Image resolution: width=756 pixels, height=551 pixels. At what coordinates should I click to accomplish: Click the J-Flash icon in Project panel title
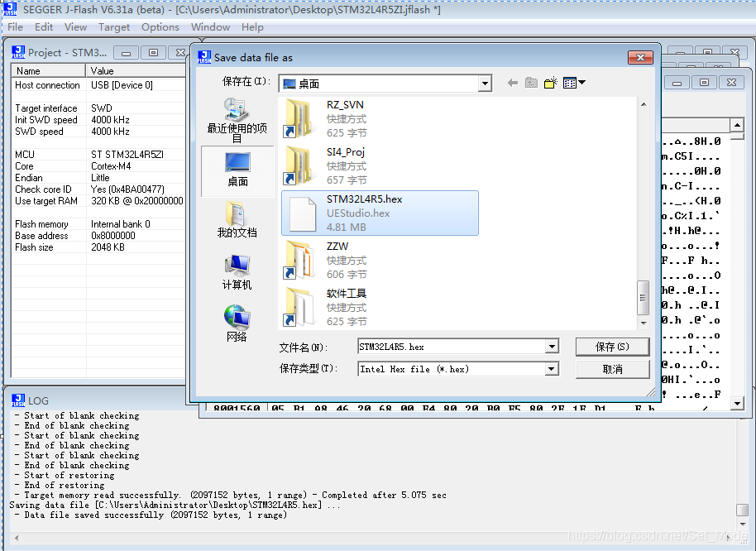(x=18, y=52)
